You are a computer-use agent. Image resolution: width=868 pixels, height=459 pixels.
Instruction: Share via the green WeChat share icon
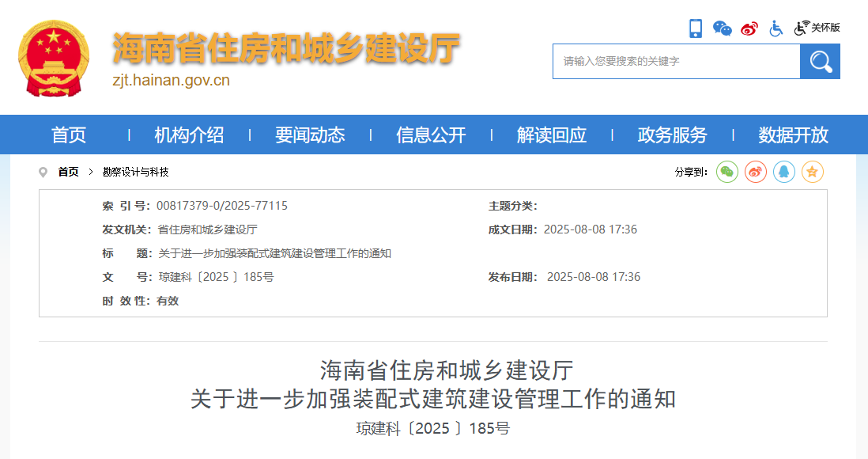pyautogui.click(x=726, y=172)
